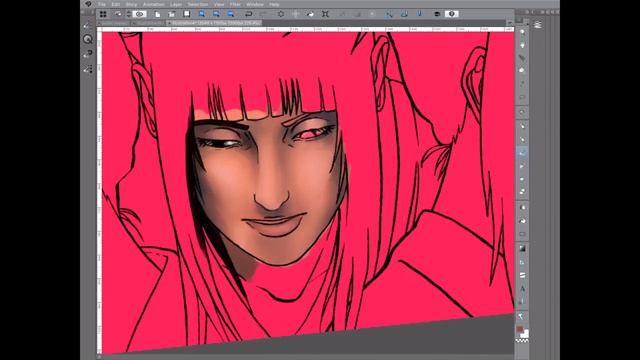Viewport: 640px width, 360px height.
Task: Select the illustration document tab
Action: click(214, 23)
